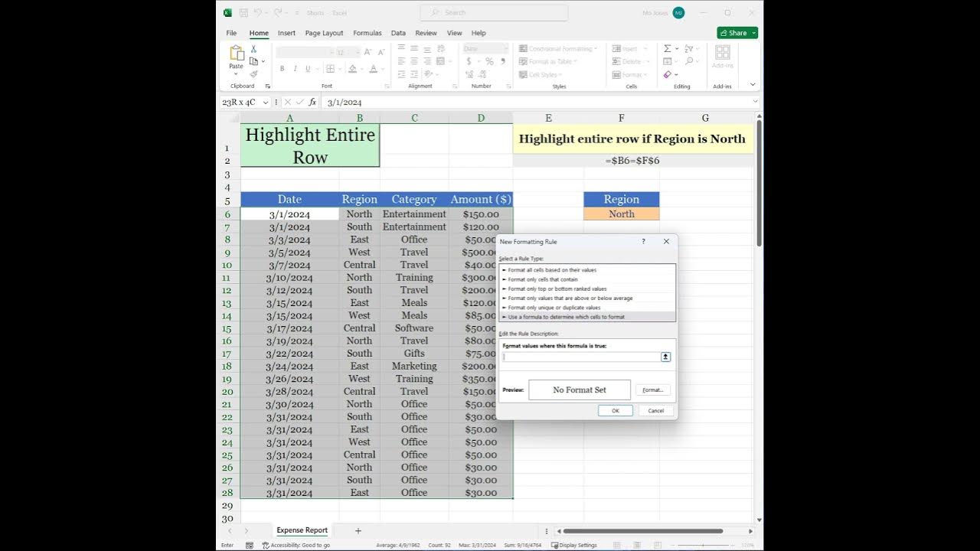The height and width of the screenshot is (551, 980).
Task: Open the Paste options dropdown arrow
Action: coord(236,73)
